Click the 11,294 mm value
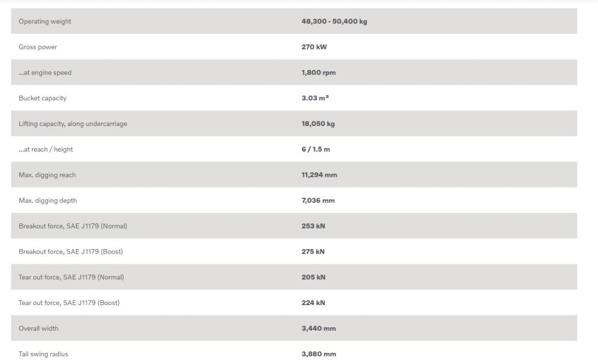The width and height of the screenshot is (598, 364). [319, 175]
